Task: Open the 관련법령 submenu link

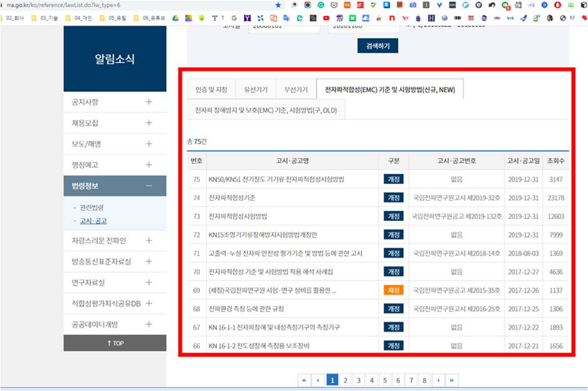Action: [x=91, y=208]
